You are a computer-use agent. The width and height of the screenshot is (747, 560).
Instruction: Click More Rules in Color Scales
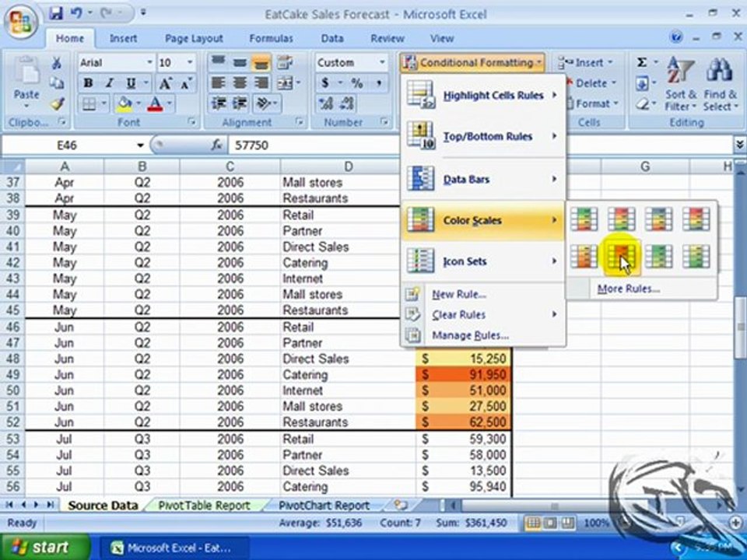click(x=629, y=289)
